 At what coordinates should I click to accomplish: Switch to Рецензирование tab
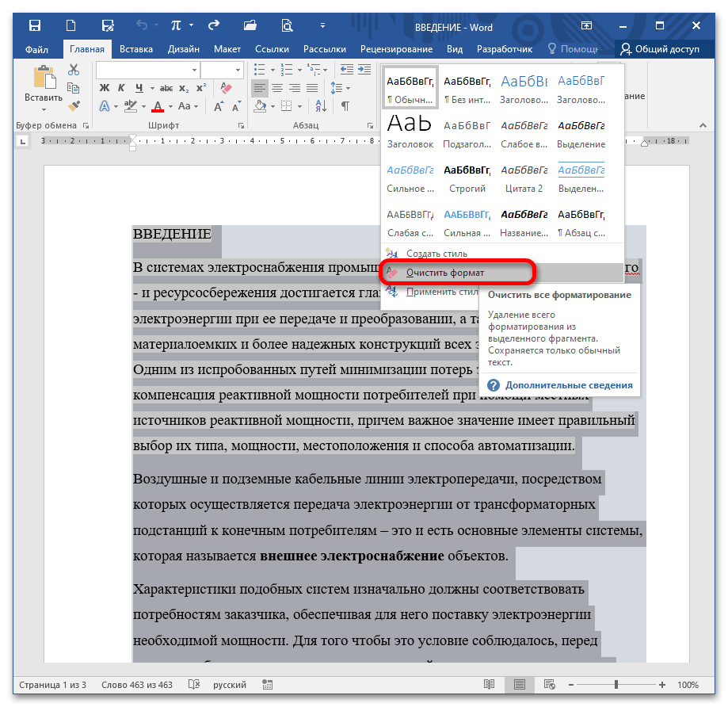pos(396,49)
